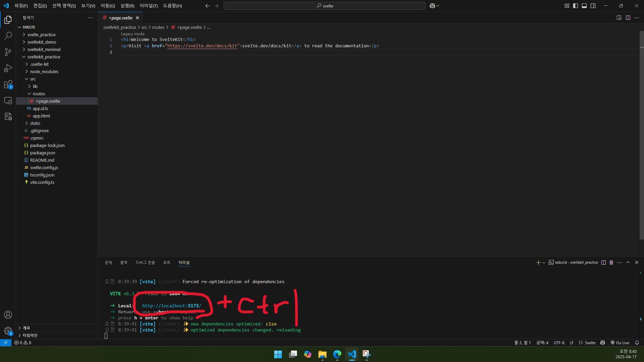
Task: Open Microsoft Edge from taskbar
Action: point(337,354)
